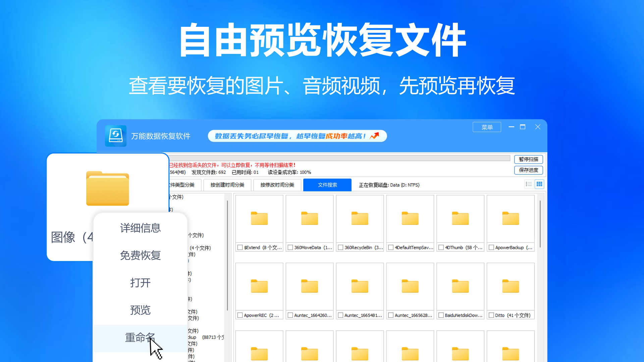Click the 菜单 button
644x362 pixels.
click(x=487, y=127)
